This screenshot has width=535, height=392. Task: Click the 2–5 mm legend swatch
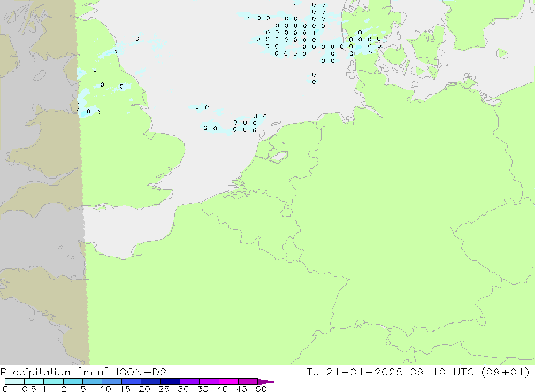pos(73,381)
